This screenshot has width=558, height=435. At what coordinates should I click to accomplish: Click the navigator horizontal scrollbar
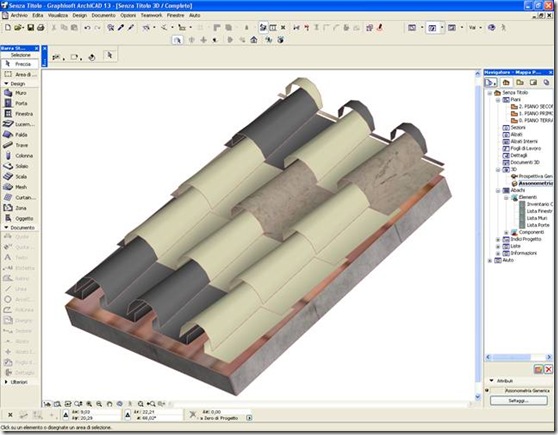(x=519, y=357)
